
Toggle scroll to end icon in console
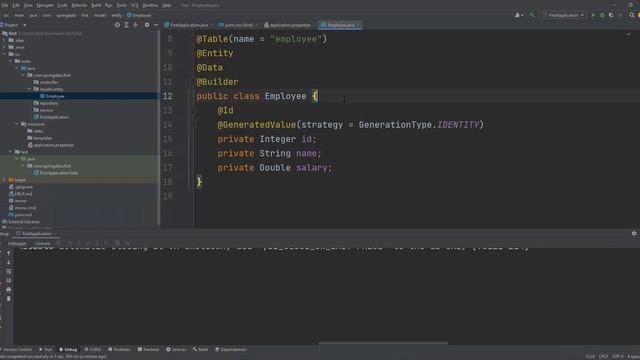[x=9, y=280]
